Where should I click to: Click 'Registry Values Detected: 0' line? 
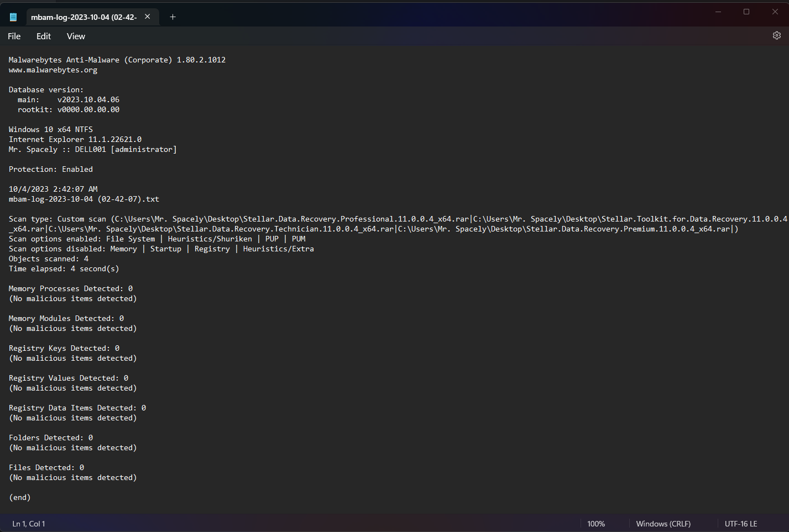pyautogui.click(x=69, y=378)
